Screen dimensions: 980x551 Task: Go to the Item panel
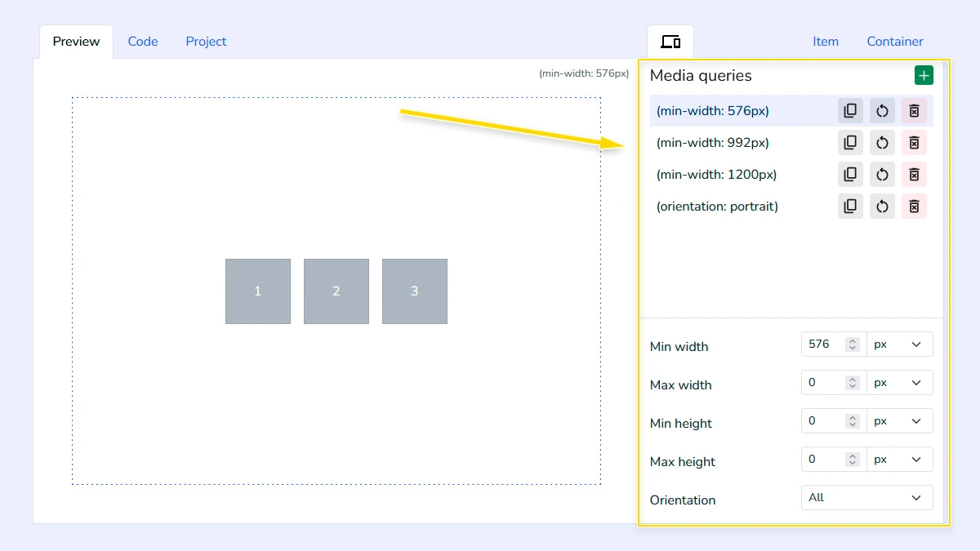pyautogui.click(x=826, y=41)
